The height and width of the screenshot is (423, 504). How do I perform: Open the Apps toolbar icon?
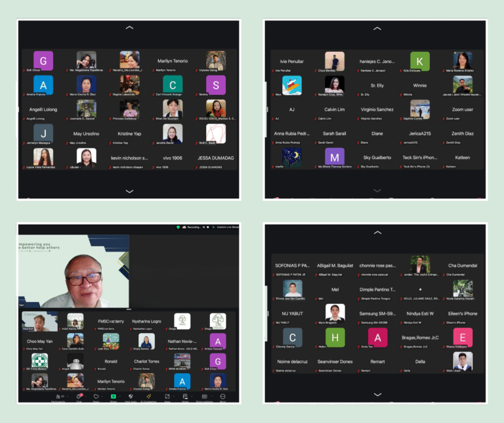click(x=167, y=397)
